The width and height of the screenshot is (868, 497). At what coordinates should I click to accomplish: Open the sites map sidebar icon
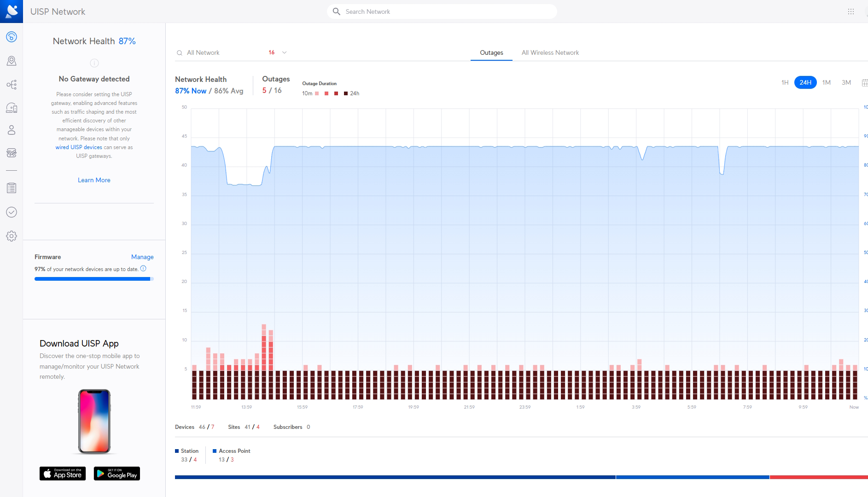(12, 61)
